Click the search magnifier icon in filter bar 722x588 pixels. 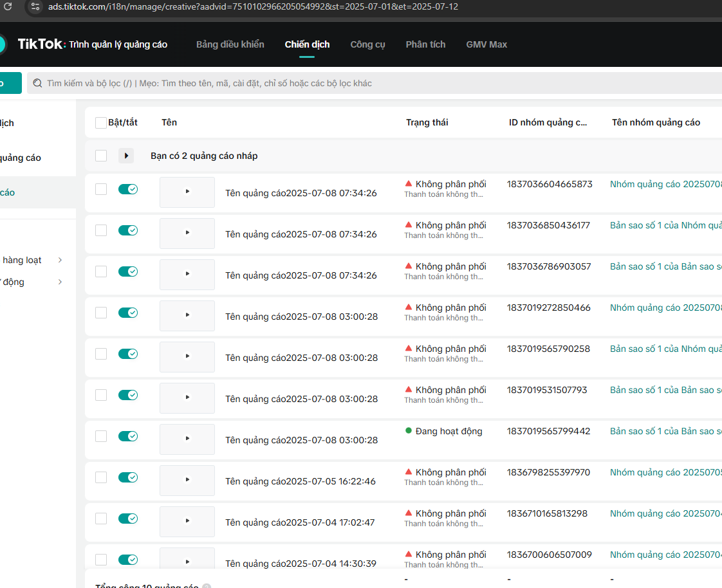click(x=38, y=84)
